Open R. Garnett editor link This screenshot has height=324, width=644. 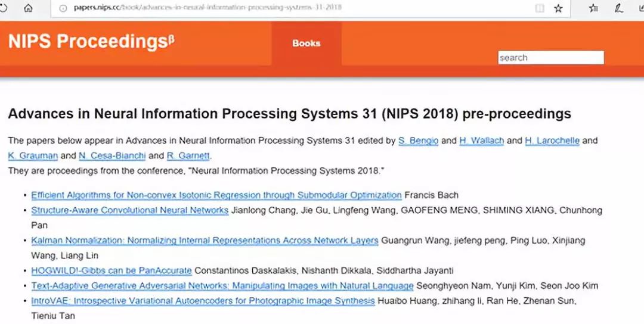[x=188, y=156]
